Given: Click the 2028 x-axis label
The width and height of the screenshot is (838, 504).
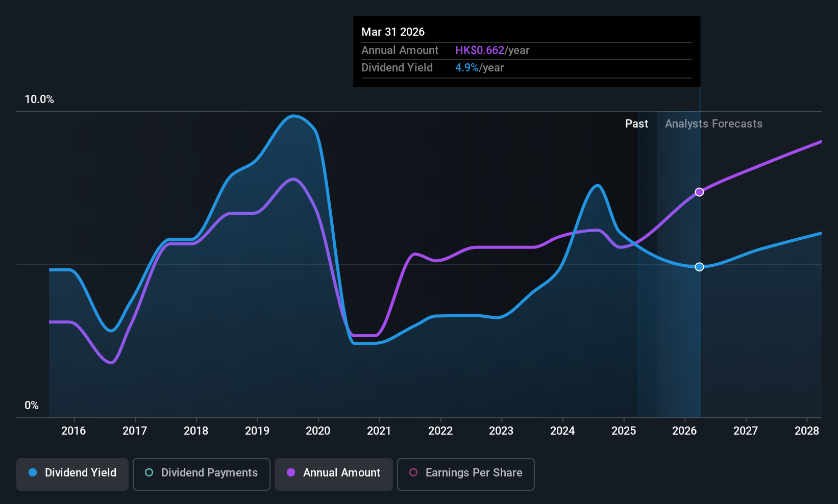Looking at the screenshot, I should click(x=807, y=431).
